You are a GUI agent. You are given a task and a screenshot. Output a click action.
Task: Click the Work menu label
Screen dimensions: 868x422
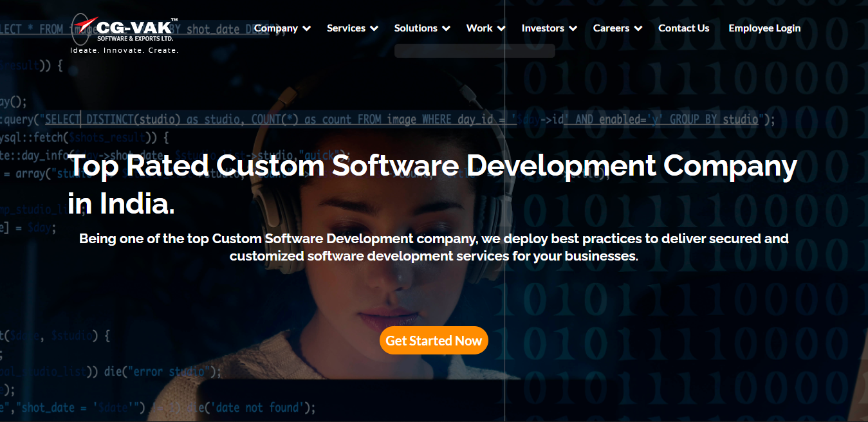[479, 28]
